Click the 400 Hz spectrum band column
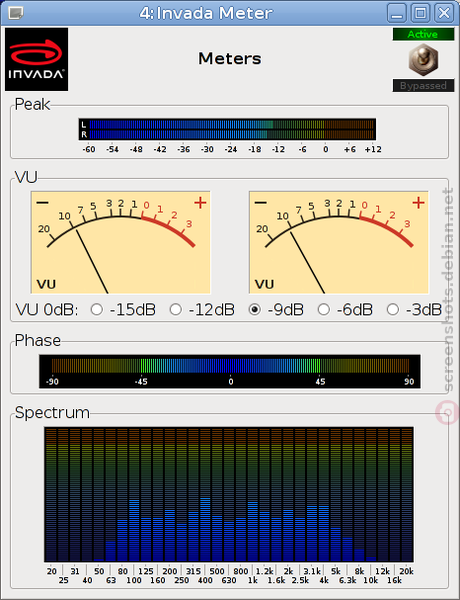460x600 pixels. pos(206,494)
